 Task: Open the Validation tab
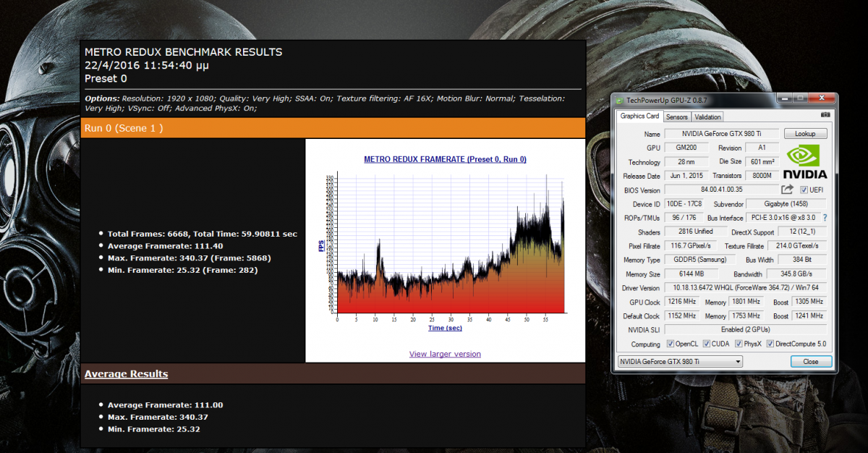(707, 117)
